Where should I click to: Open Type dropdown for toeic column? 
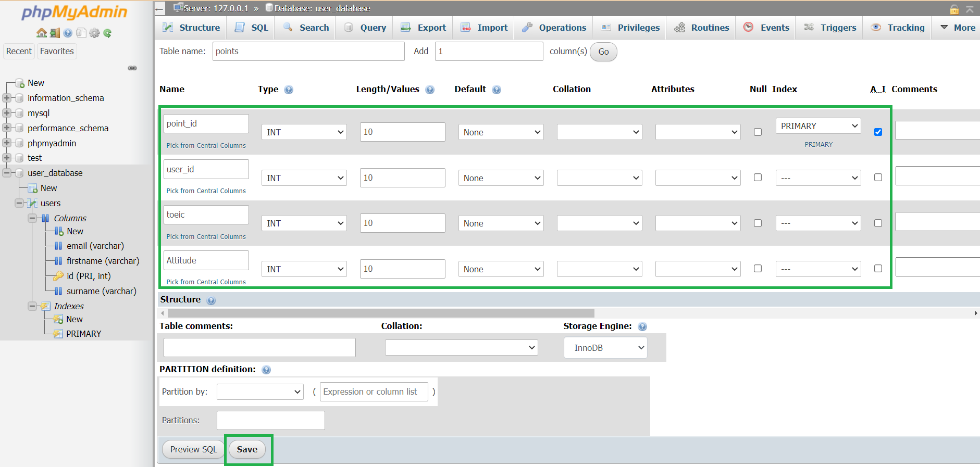(x=304, y=223)
